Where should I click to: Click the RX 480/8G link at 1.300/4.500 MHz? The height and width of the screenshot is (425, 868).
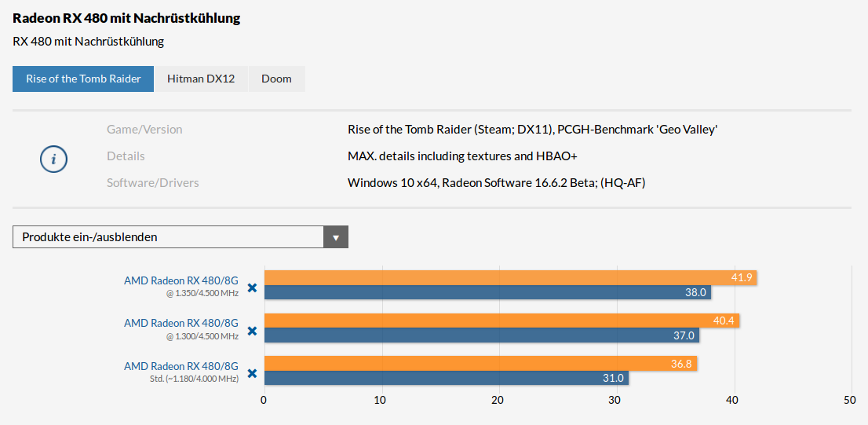point(181,323)
